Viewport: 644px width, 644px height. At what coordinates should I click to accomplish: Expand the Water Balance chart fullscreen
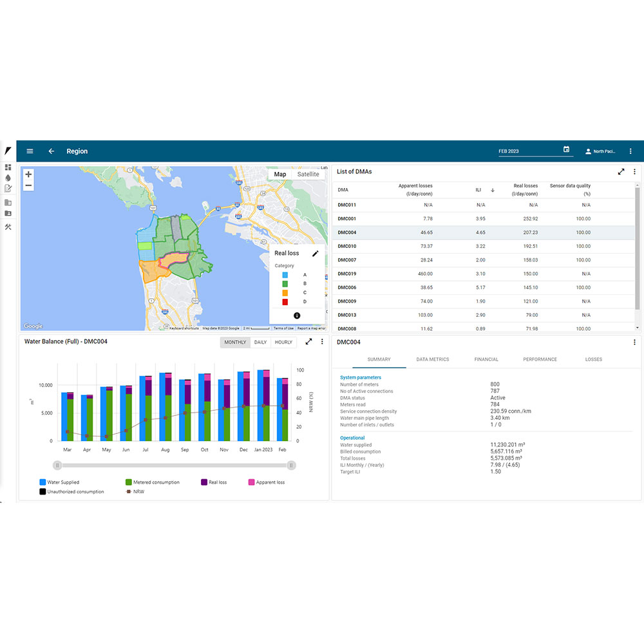(309, 342)
